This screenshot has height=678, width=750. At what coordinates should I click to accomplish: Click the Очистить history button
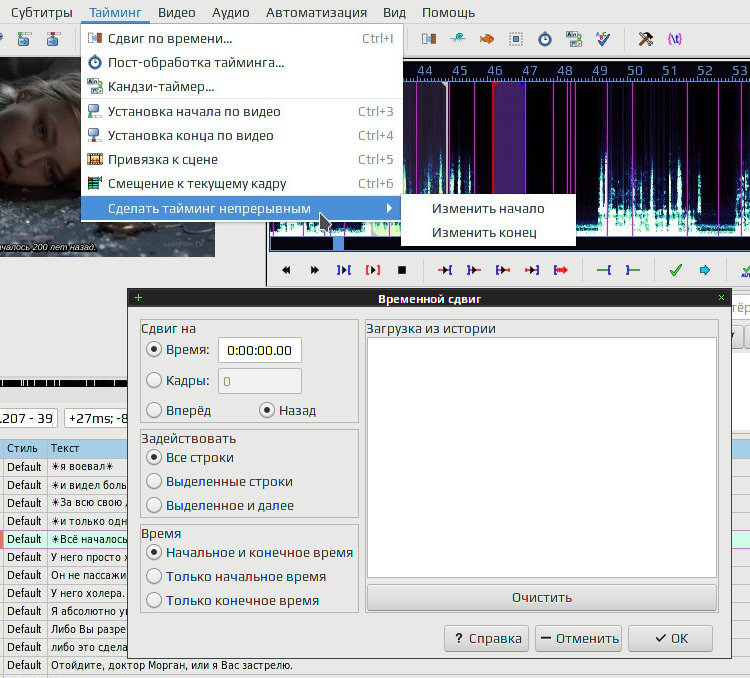(x=541, y=598)
